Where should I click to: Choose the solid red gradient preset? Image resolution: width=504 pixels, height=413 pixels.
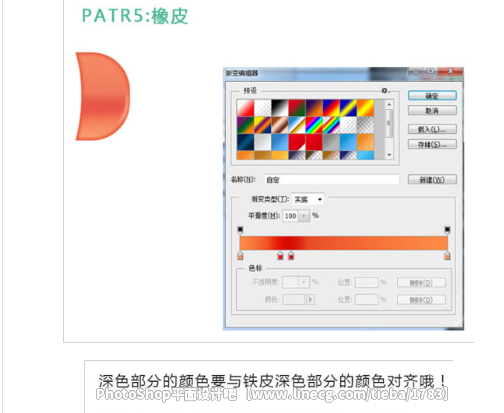click(314, 142)
